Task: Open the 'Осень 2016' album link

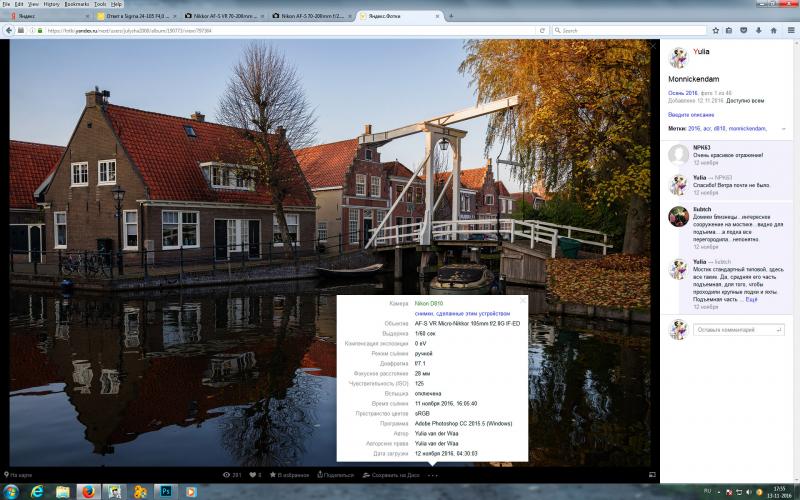Action: [683, 93]
